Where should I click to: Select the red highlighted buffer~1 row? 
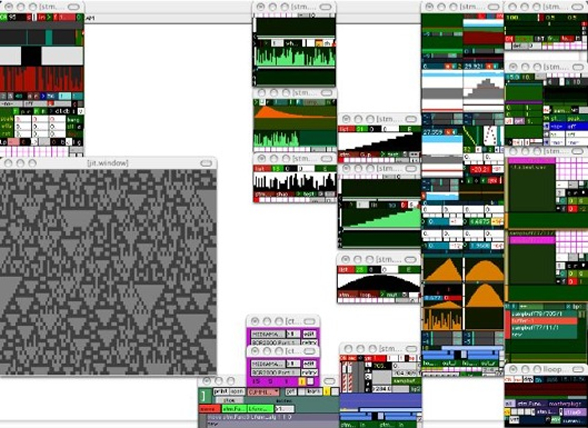[x=544, y=321]
